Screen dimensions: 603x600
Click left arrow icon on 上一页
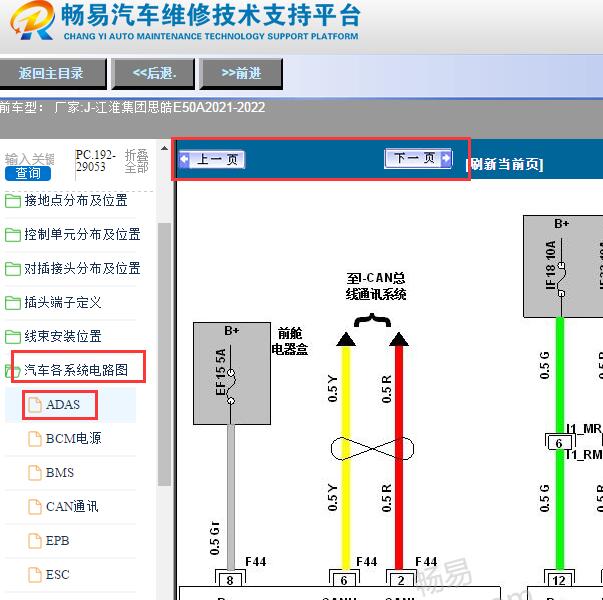click(x=185, y=159)
